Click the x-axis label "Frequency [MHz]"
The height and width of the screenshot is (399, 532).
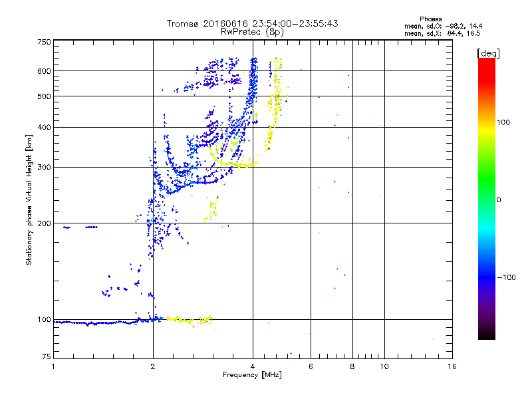pos(252,375)
